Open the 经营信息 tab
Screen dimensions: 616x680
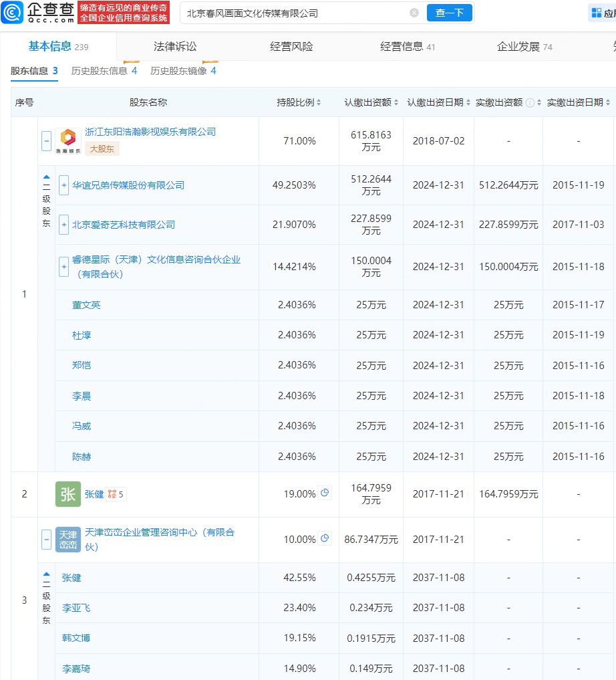[407, 46]
